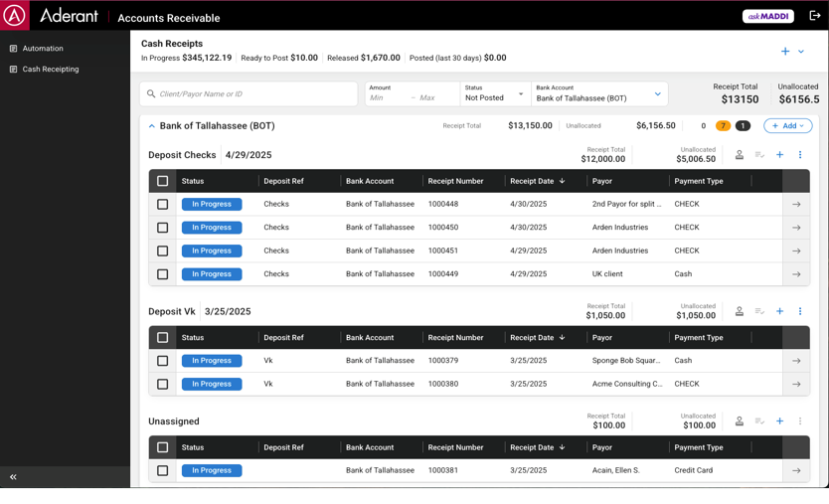Sort Unassigned table by Receipt Date
This screenshot has width=829, height=504.
pos(537,447)
